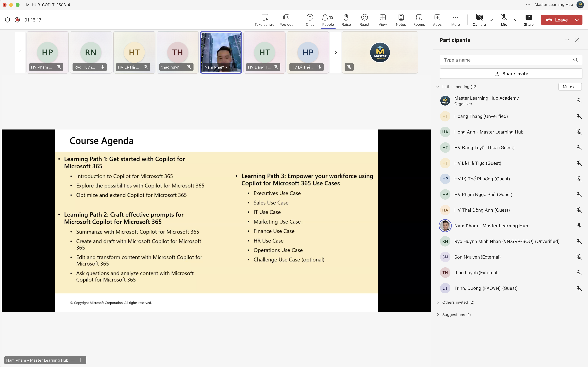588x367 pixels.
Task: Select Nam Pham video thumbnail
Action: coord(221,52)
